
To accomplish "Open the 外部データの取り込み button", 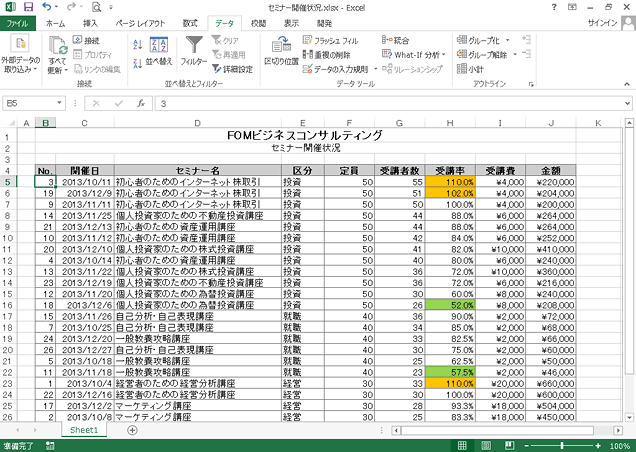I will 20,55.
